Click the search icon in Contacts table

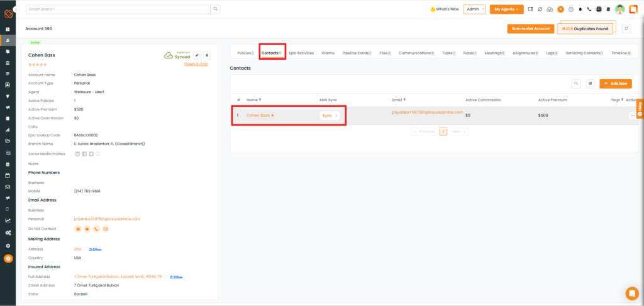click(x=576, y=83)
